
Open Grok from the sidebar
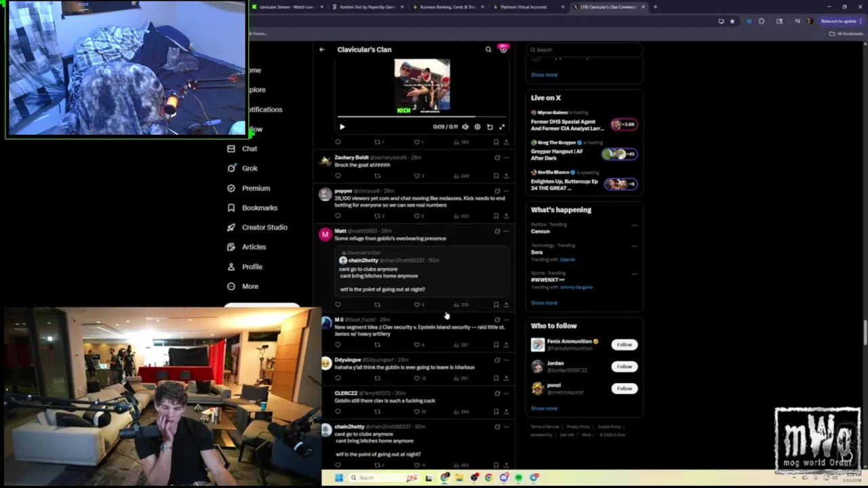(242, 168)
